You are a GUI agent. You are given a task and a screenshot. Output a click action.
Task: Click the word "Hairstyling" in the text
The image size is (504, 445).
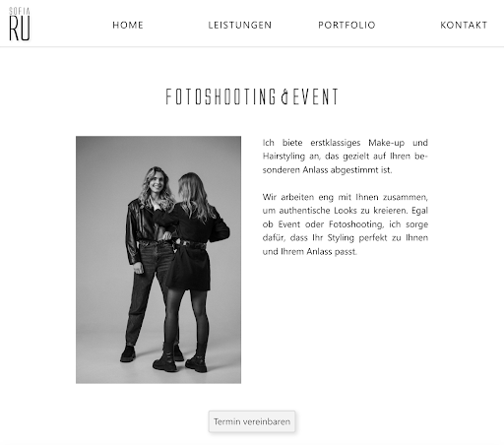283,157
